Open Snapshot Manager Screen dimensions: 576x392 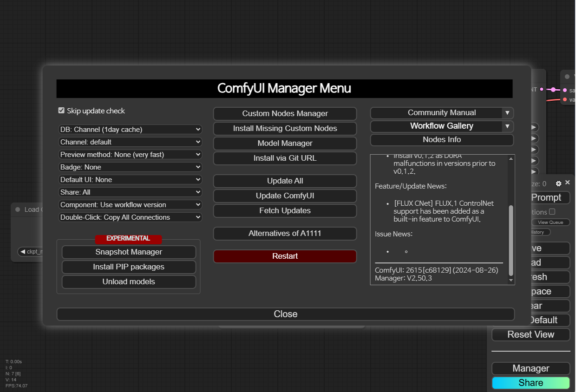point(129,252)
